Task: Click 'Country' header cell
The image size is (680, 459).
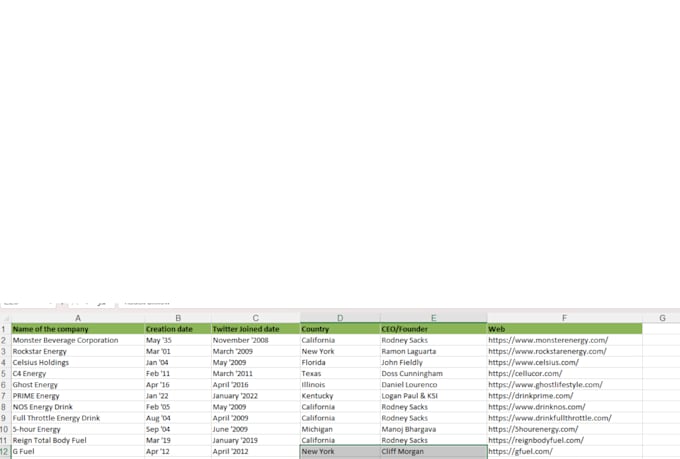Action: (x=340, y=329)
